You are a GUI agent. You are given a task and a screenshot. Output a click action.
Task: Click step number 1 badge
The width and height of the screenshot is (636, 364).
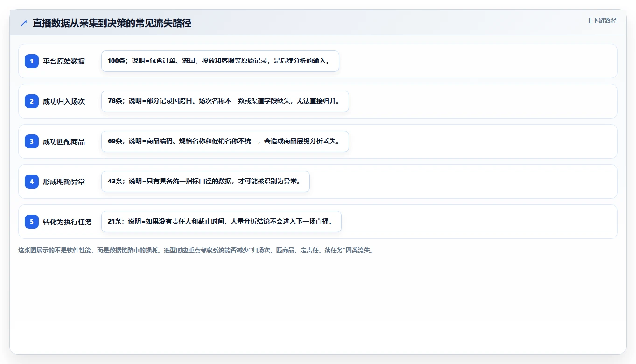click(32, 61)
